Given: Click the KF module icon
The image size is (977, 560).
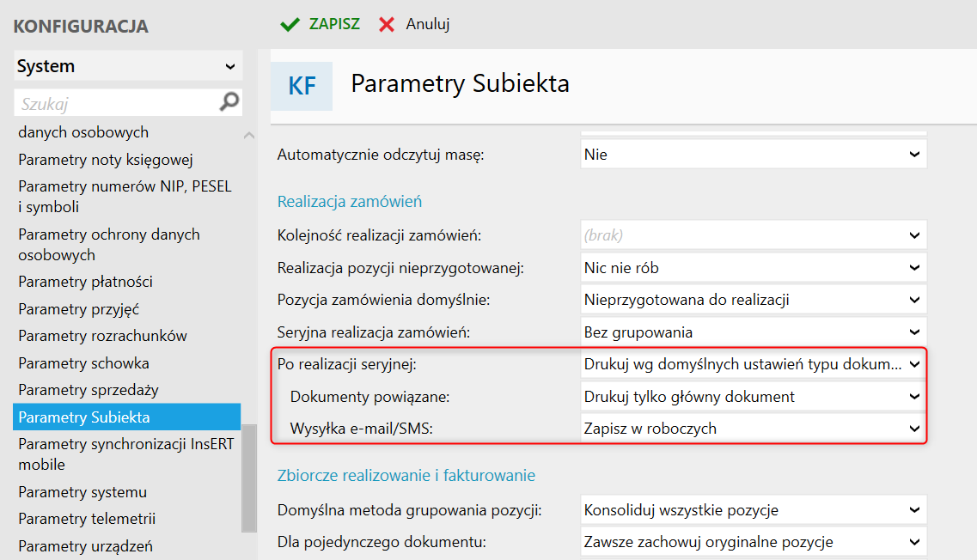Looking at the screenshot, I should (302, 86).
